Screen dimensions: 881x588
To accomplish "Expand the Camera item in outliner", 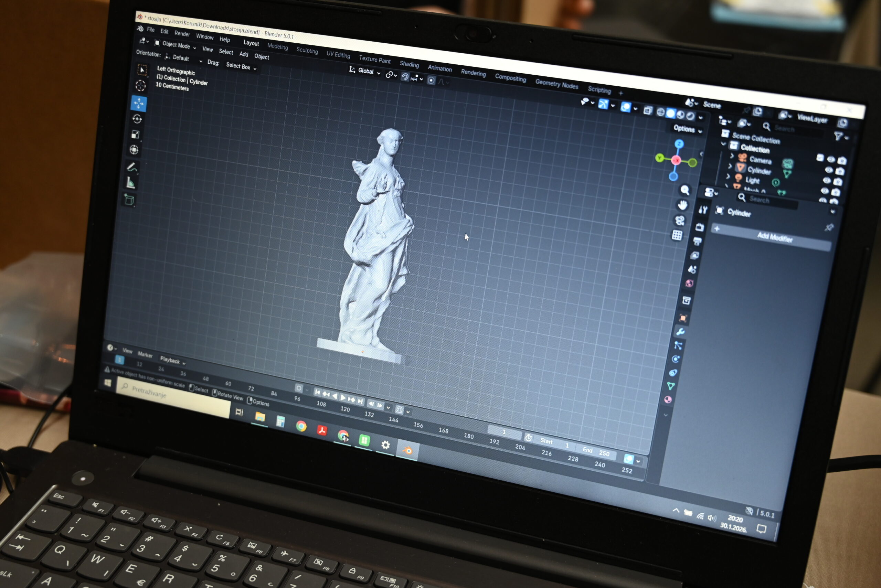I will point(731,156).
